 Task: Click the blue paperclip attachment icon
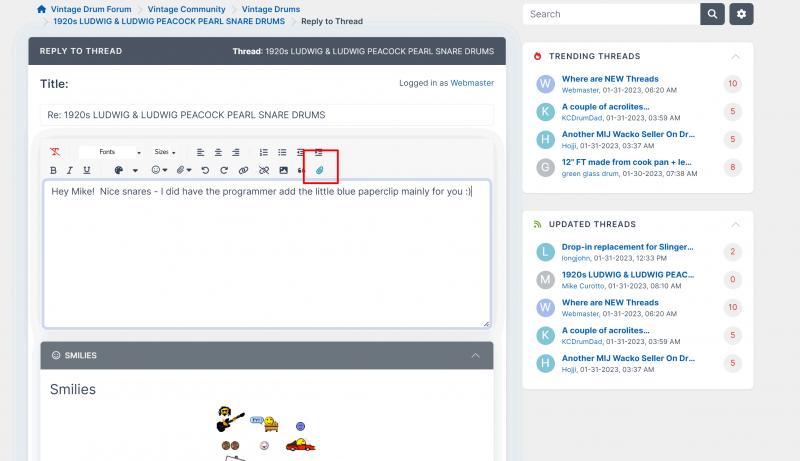click(x=320, y=170)
